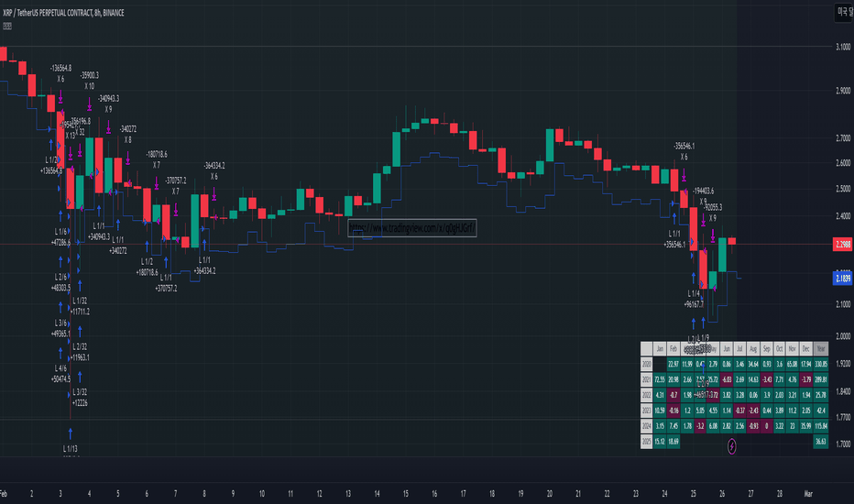Click the -194403.6 trade label
854x504 pixels.
point(703,192)
